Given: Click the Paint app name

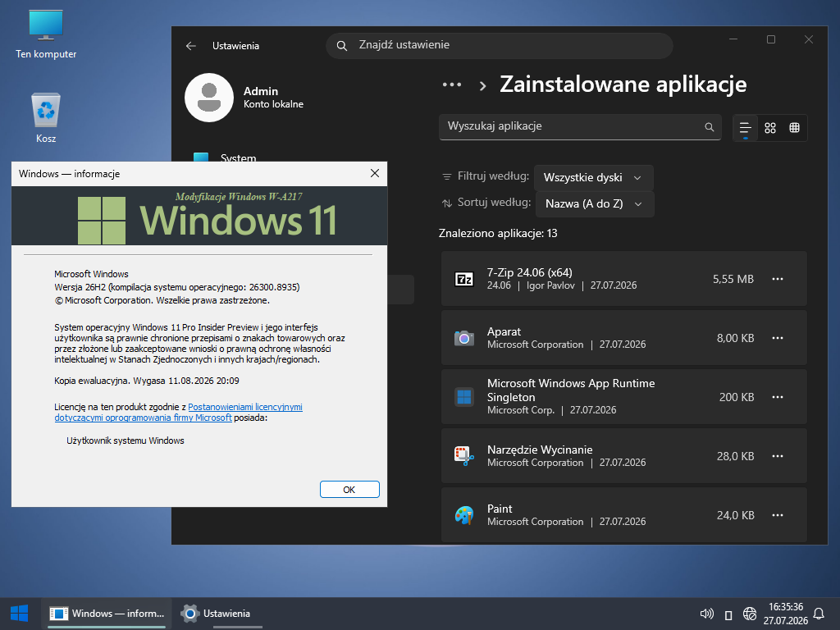Looking at the screenshot, I should click(500, 509).
